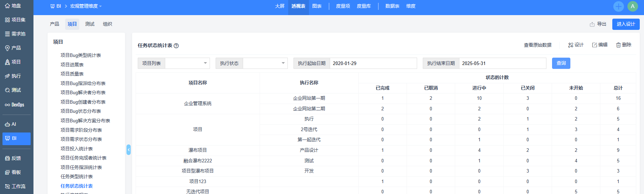The image size is (644, 194).
Task: Open 任务类型统计表 in the list
Action: point(76,176)
